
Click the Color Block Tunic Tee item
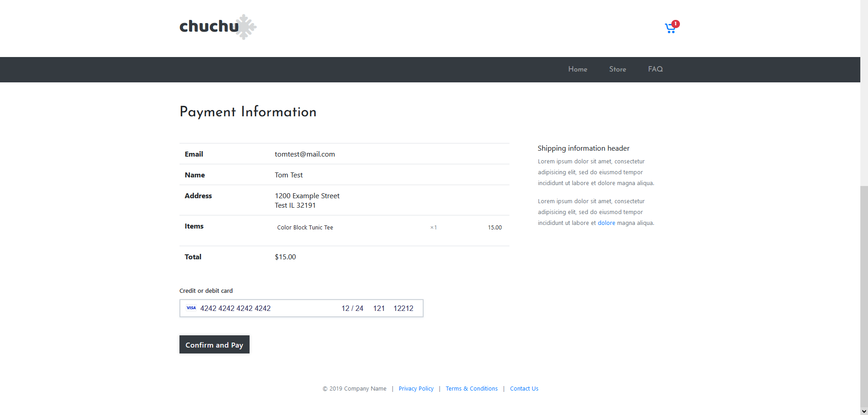click(x=305, y=228)
